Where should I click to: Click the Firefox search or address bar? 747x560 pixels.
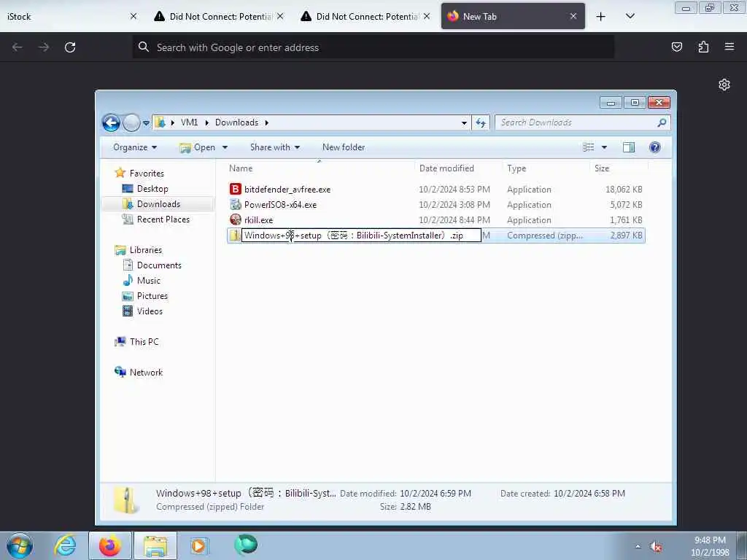pos(373,47)
